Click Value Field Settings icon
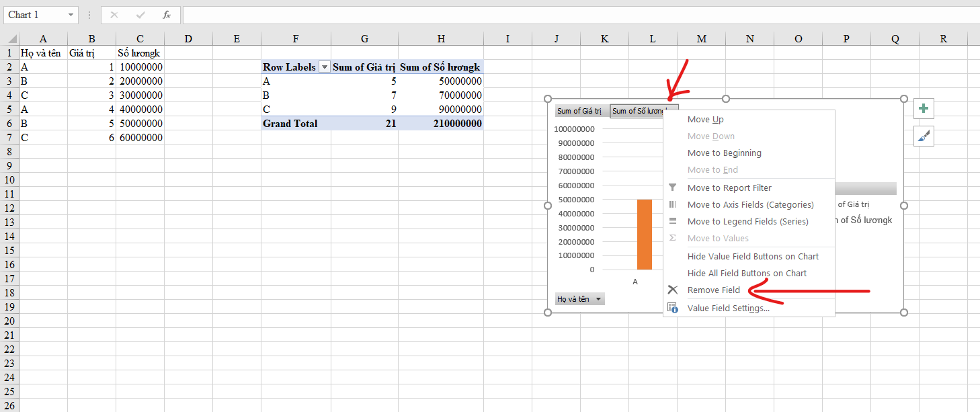 tap(672, 308)
